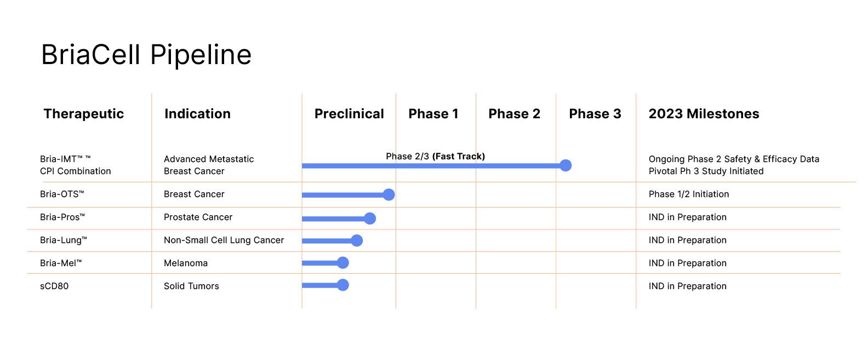Click the Bria-IMT progress bar endpoint dot

click(566, 165)
